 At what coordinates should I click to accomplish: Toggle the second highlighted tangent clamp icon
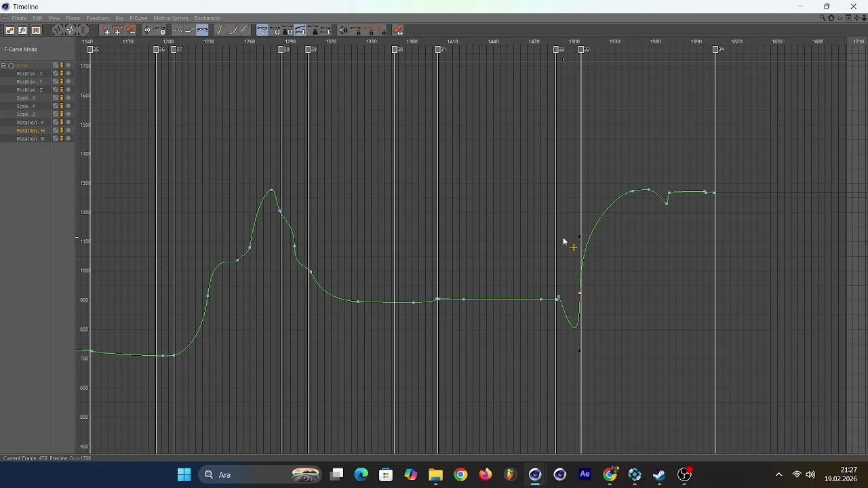click(x=300, y=30)
